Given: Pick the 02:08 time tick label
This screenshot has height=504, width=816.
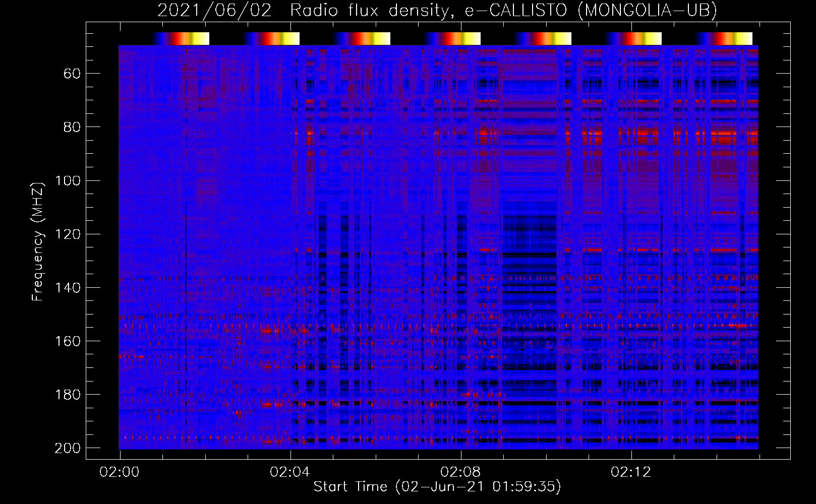Looking at the screenshot, I should click(x=460, y=472).
